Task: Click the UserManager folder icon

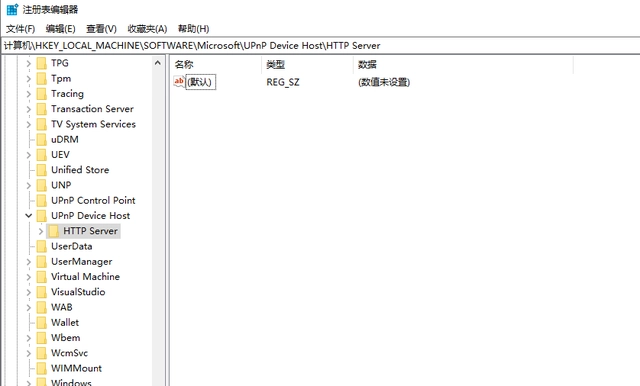Action: (42, 262)
